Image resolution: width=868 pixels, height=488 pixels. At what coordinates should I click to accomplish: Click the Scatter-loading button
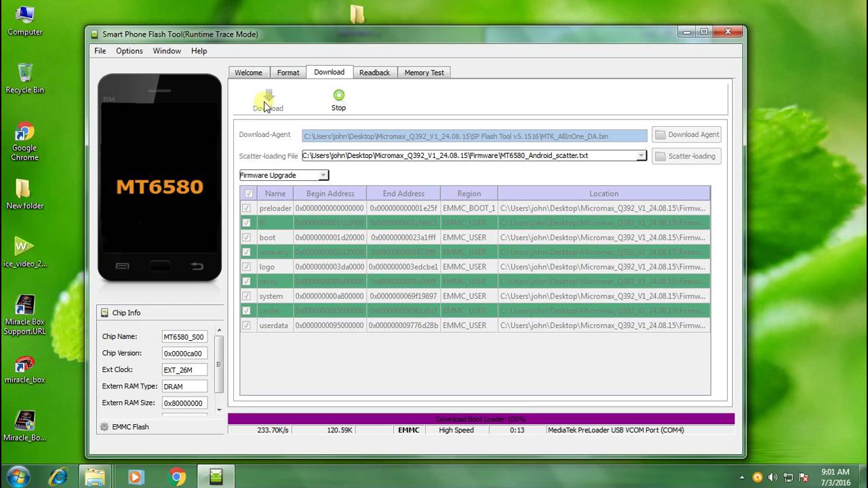tap(686, 156)
